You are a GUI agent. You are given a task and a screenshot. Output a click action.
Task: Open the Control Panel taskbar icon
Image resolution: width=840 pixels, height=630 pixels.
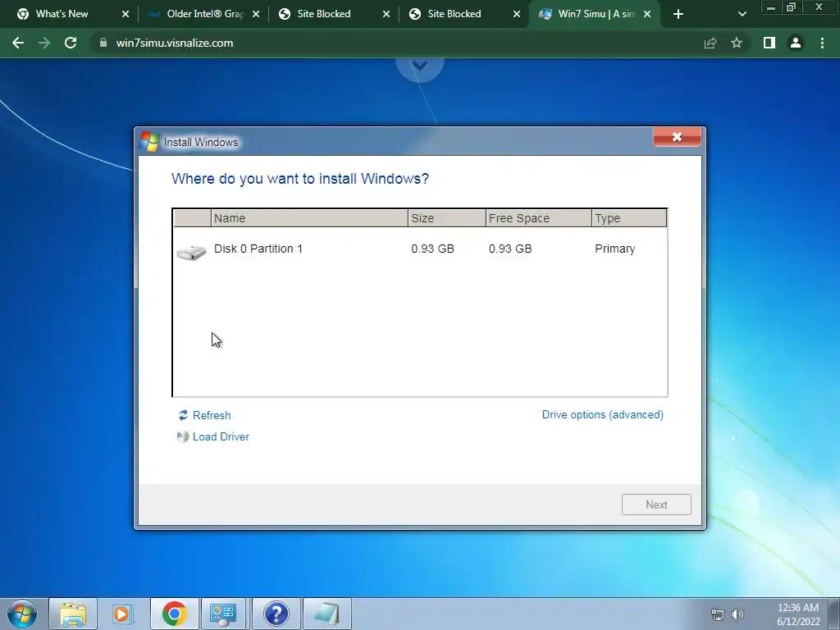(x=223, y=614)
